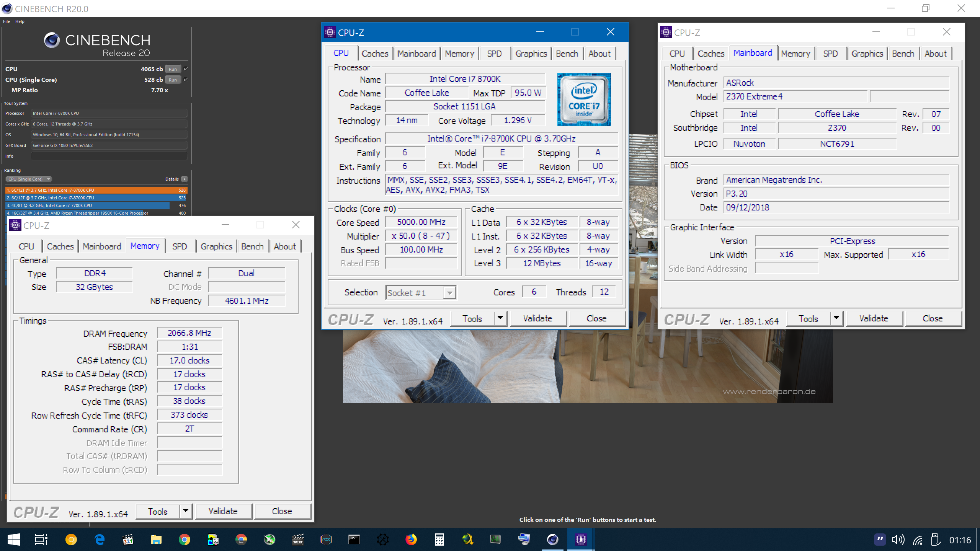Image resolution: width=980 pixels, height=551 pixels.
Task: Open File Explorer from the taskbar
Action: pyautogui.click(x=156, y=540)
